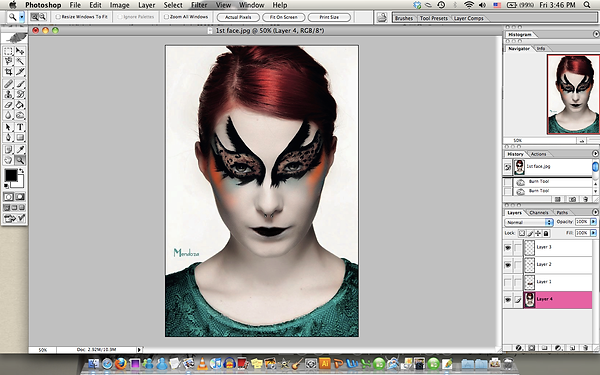Screen dimensions: 600x375
Task: Select the Shape tool
Action: point(20,137)
